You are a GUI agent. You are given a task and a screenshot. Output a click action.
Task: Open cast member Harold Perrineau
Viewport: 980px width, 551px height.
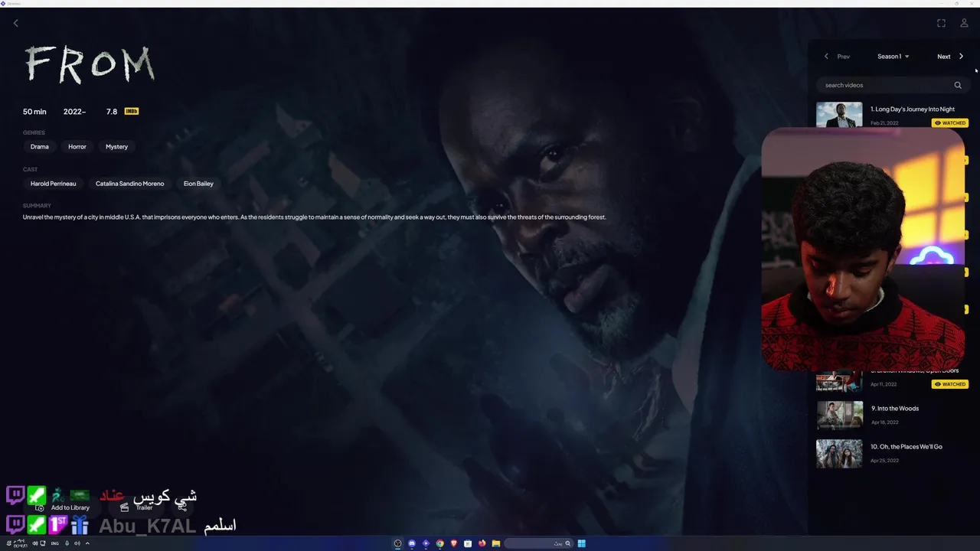click(53, 184)
